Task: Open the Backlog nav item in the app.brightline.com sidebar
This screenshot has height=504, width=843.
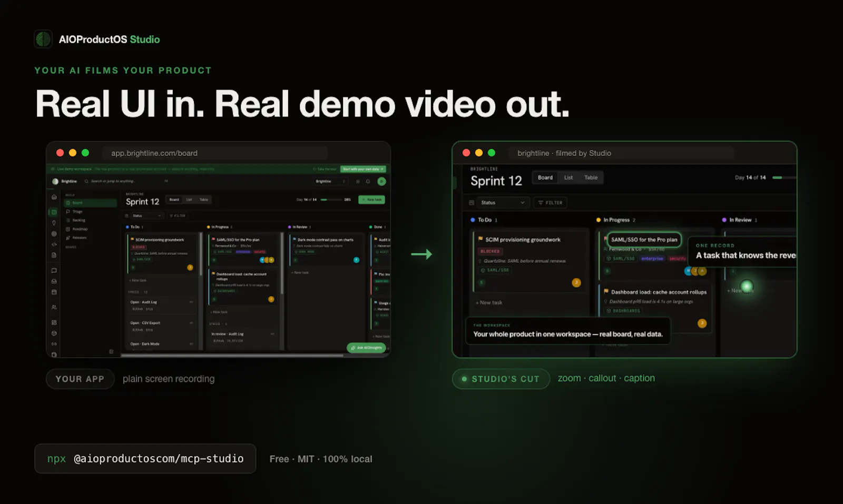Action: coord(90,220)
